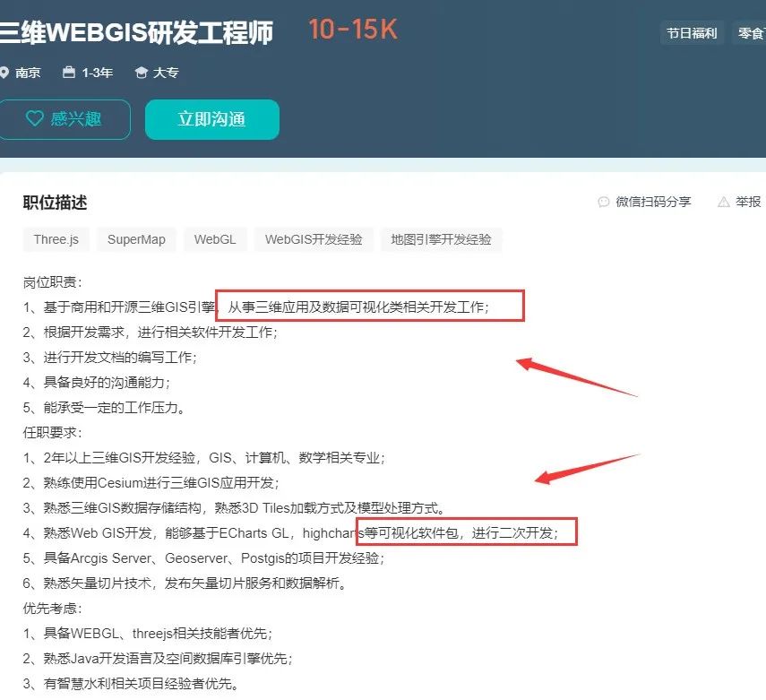Click the heart icon inside 感兴趣 button
The width and height of the screenshot is (766, 700).
click(x=35, y=118)
